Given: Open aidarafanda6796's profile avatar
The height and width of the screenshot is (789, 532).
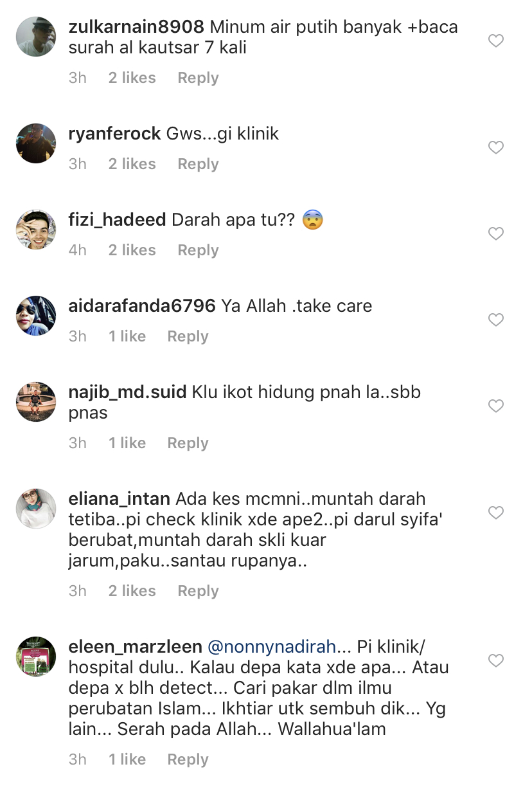Looking at the screenshot, I should (x=36, y=316).
